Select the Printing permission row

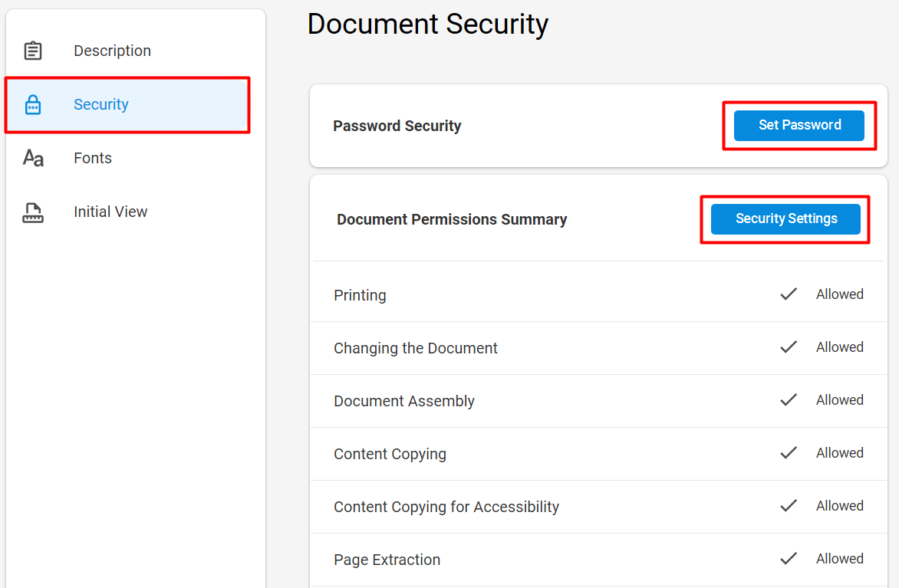(x=598, y=294)
